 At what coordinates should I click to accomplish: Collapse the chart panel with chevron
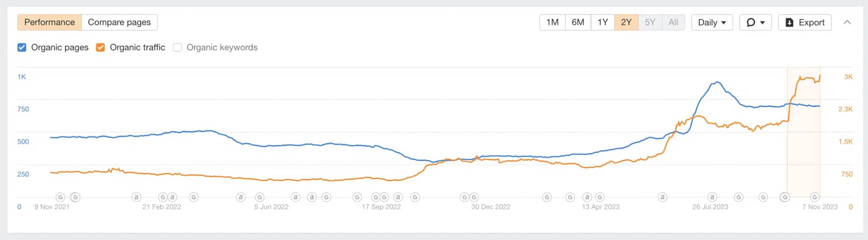(847, 22)
